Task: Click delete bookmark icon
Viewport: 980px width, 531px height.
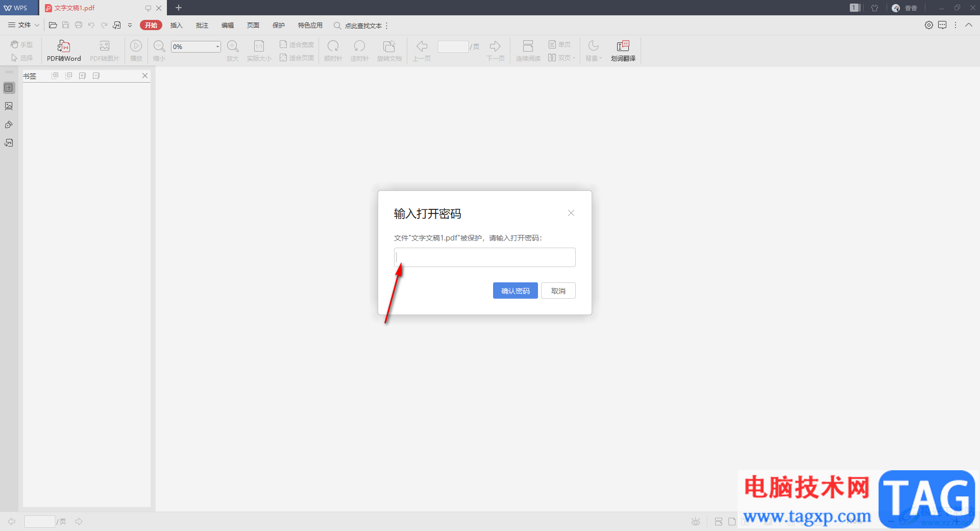Action: pyautogui.click(x=96, y=76)
